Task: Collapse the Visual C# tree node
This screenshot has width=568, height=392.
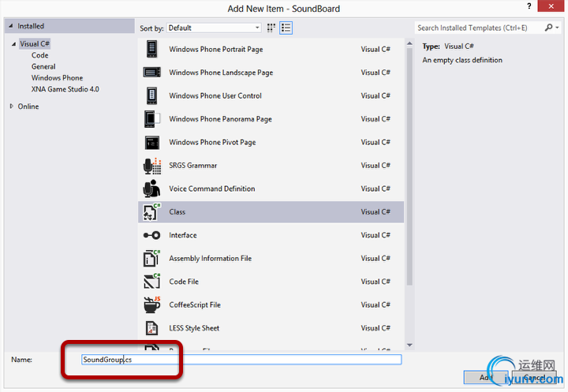Action: point(13,44)
